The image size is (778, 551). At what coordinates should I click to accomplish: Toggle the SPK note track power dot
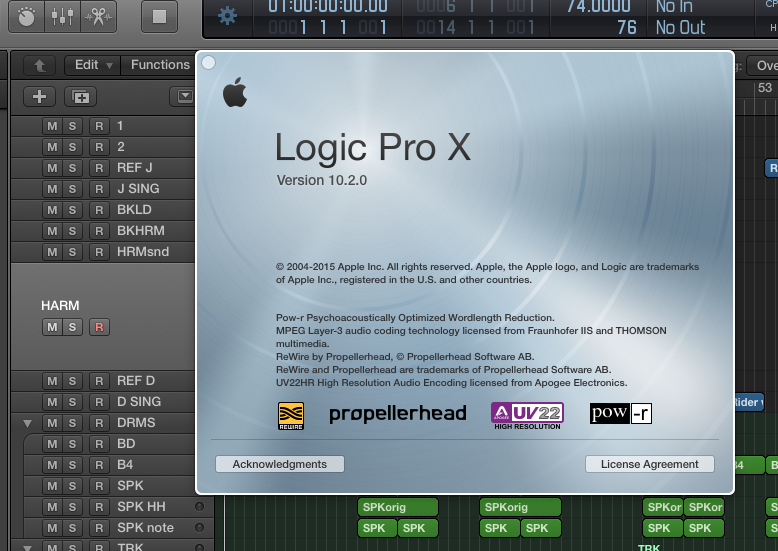click(x=199, y=528)
